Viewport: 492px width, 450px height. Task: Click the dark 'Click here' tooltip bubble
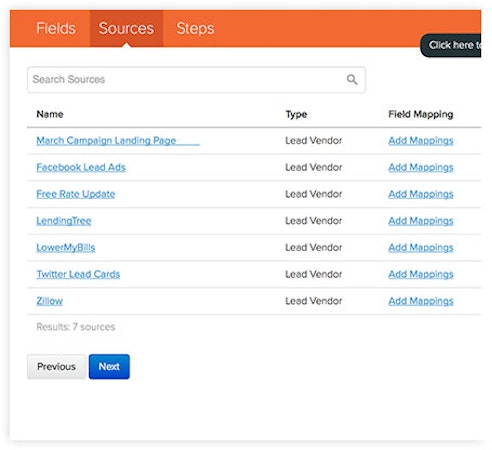tap(451, 45)
